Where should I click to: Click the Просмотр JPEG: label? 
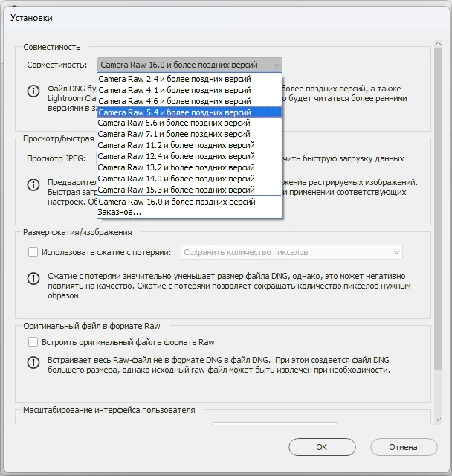[x=56, y=158]
